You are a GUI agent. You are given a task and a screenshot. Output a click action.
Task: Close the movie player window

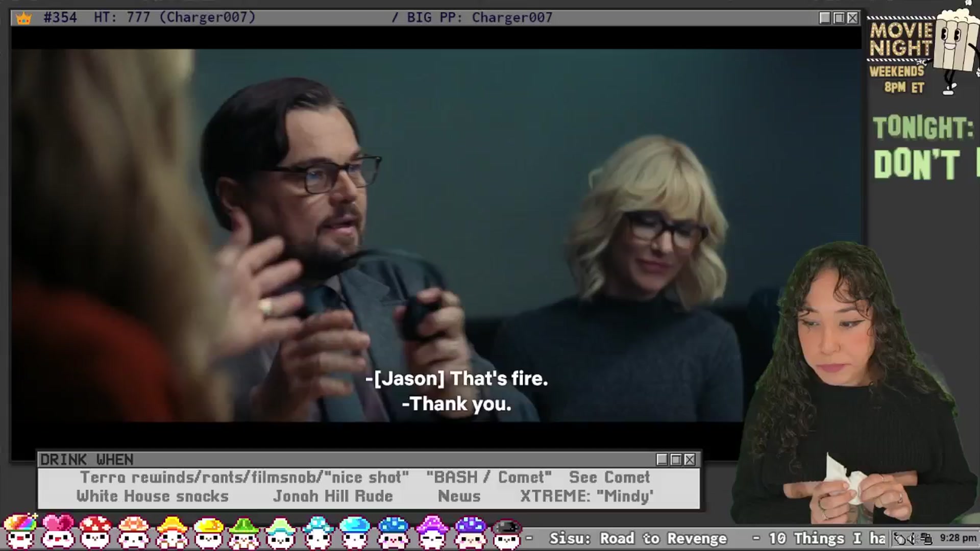point(852,18)
